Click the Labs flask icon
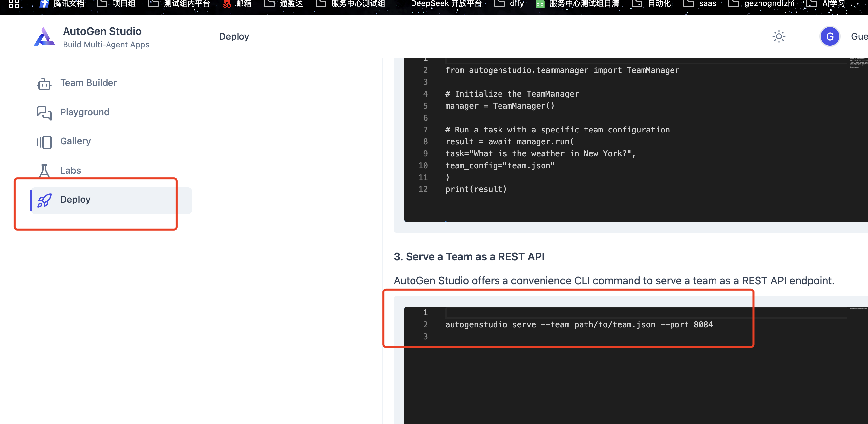Image resolution: width=868 pixels, height=424 pixels. tap(44, 170)
